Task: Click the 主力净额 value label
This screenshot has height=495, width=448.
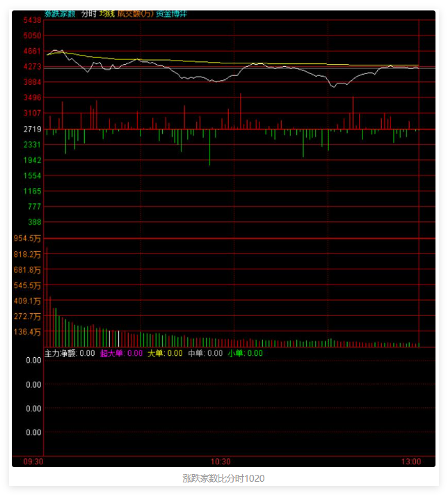Action: [x=69, y=353]
